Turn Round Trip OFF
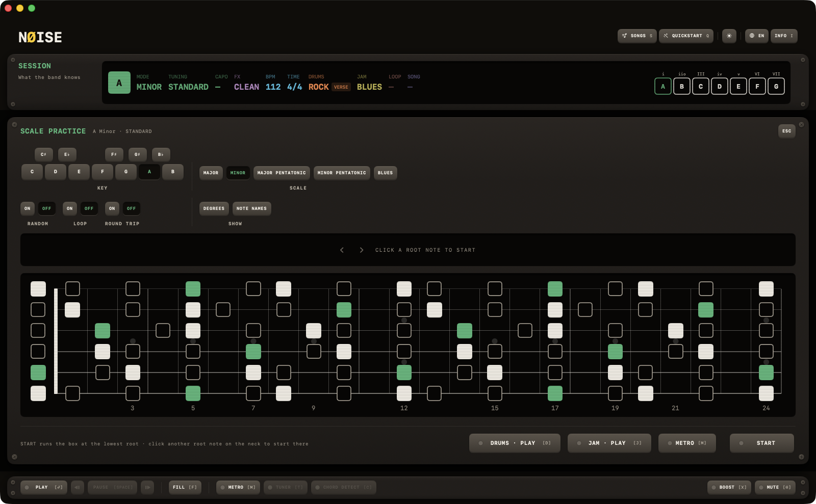This screenshot has height=504, width=816. 132,208
